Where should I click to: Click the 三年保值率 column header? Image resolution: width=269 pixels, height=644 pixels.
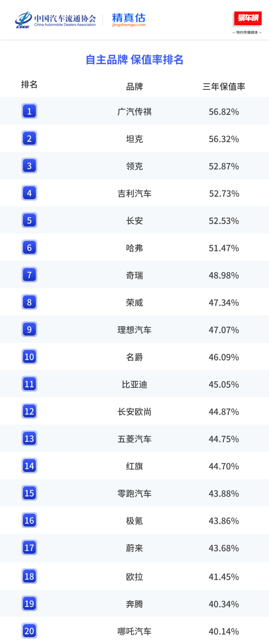coord(224,86)
